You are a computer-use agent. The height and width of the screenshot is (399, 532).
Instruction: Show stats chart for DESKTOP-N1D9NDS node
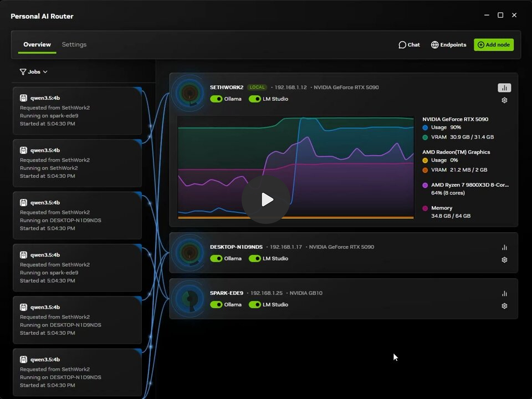504,248
